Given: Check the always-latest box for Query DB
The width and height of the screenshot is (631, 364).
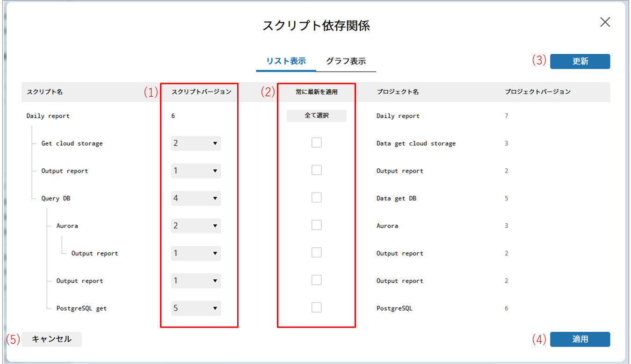Looking at the screenshot, I should pos(317,198).
